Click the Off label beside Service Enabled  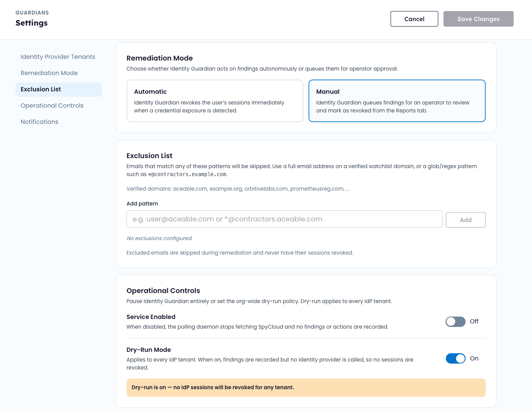click(474, 321)
